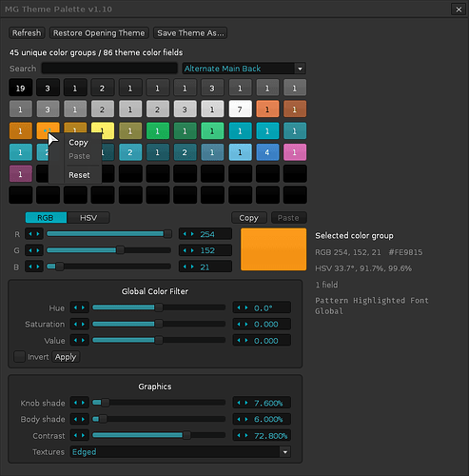
Task: Increase Contrast with right arrow
Action: [83, 435]
